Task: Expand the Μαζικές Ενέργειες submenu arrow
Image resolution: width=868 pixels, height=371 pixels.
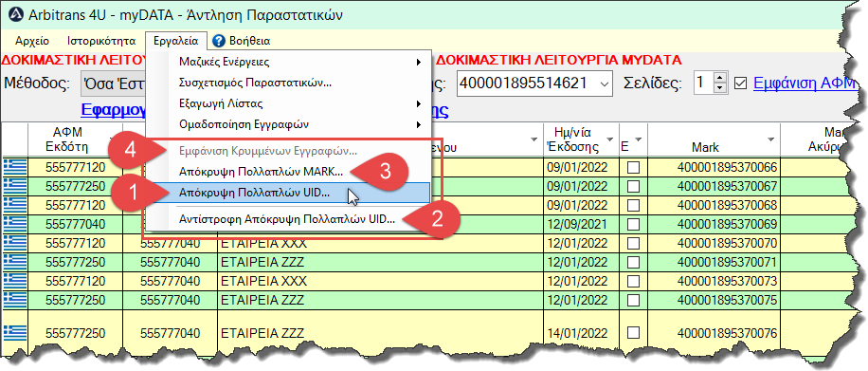Action: 419,62
